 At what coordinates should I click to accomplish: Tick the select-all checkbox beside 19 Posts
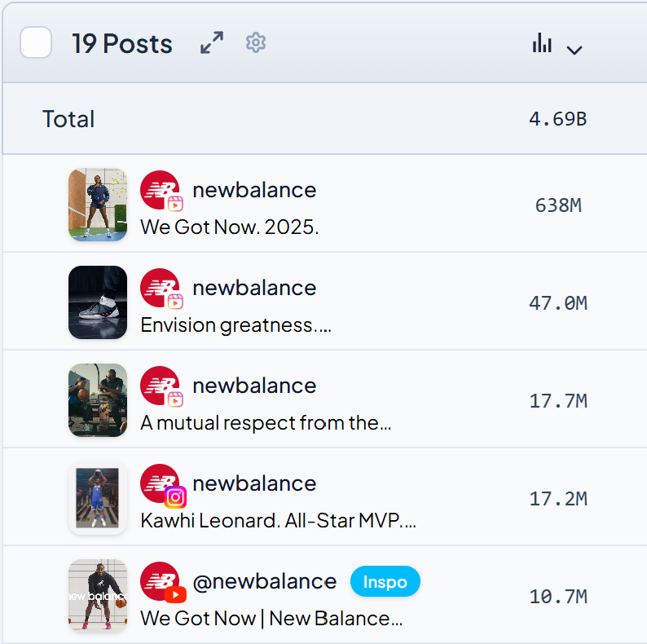tap(36, 42)
